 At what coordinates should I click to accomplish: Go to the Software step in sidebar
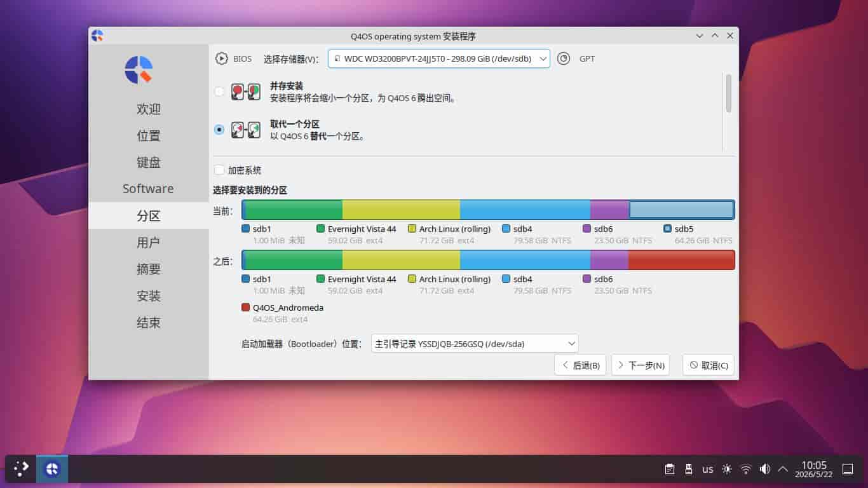[x=149, y=189]
